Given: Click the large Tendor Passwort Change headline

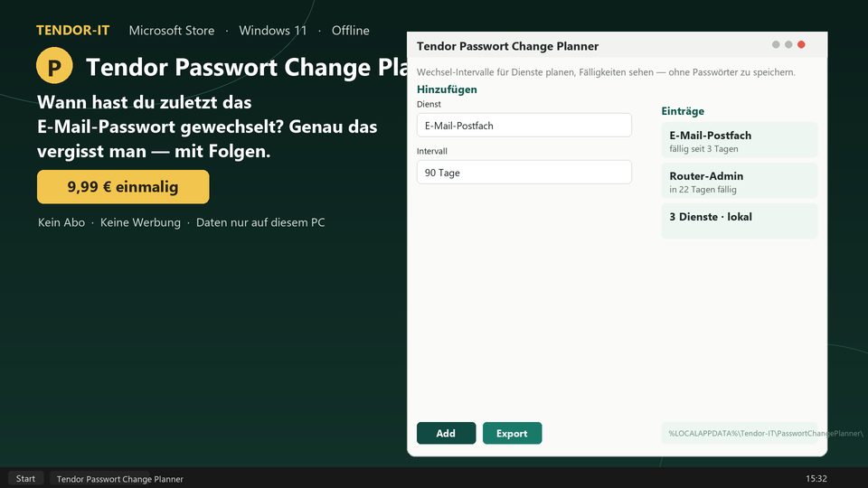Looking at the screenshot, I should tap(247, 67).
